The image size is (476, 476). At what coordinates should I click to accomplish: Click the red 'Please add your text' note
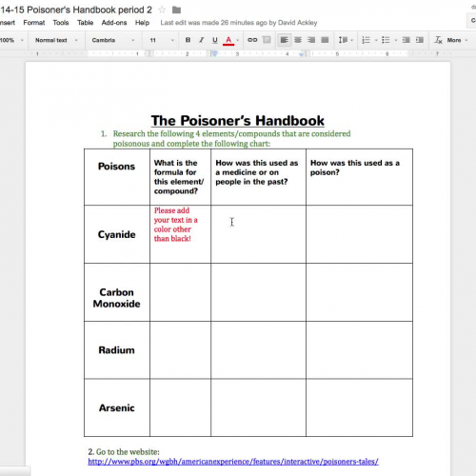point(175,225)
